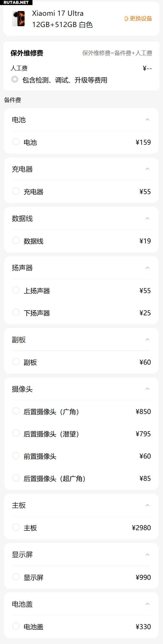Select 上扬声器 radio button

(16, 290)
